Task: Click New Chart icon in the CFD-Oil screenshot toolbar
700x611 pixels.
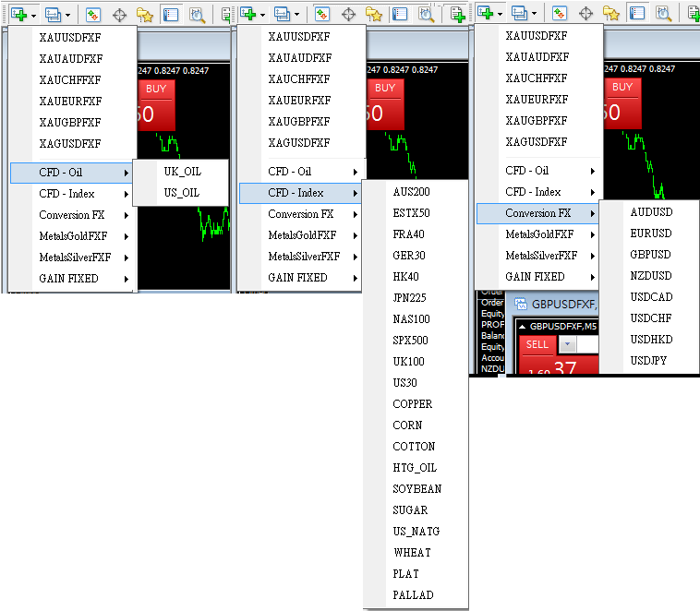Action: coord(18,15)
